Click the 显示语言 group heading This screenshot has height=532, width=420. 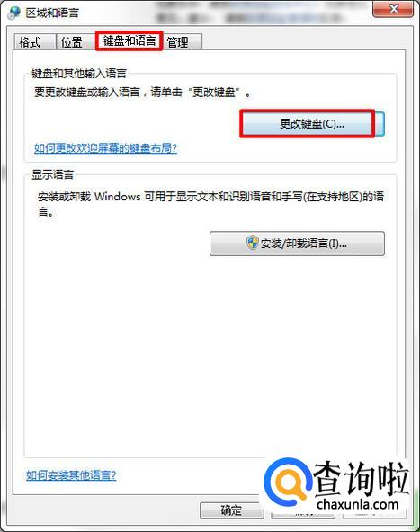tap(53, 174)
